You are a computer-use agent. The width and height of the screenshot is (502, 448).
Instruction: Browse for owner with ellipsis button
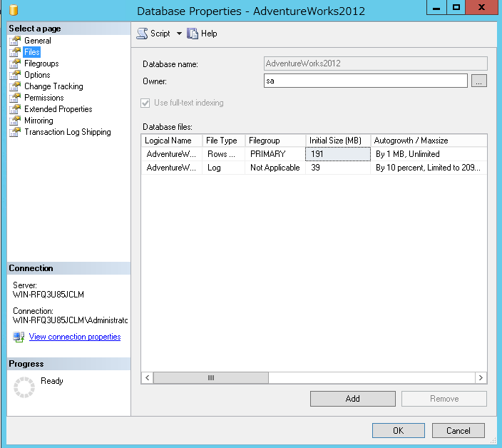pos(479,81)
